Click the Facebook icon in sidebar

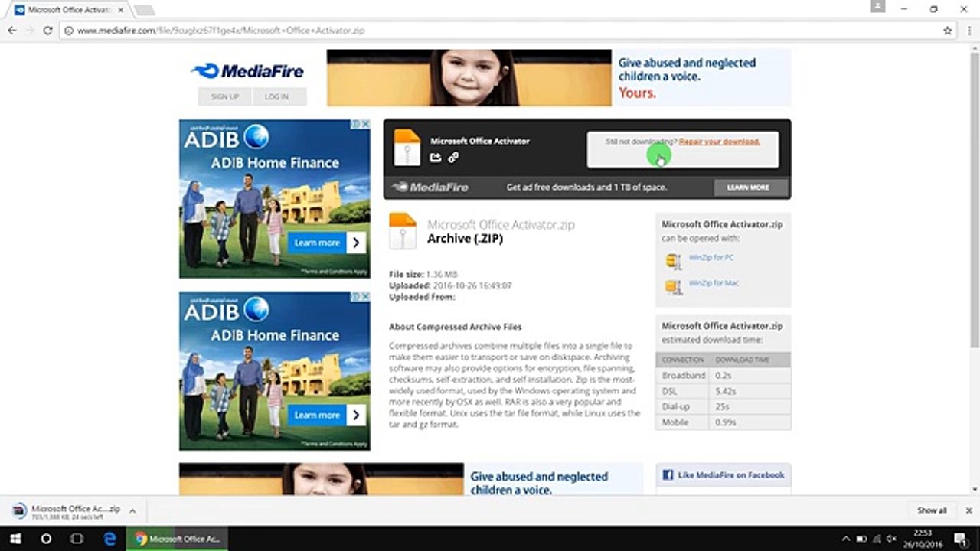(668, 475)
